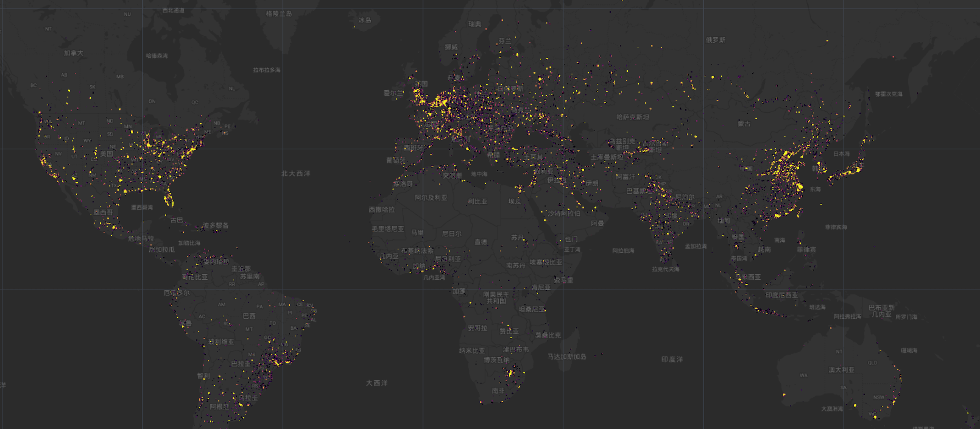
Task: Click the 澳大利亚 label
Action: point(841,370)
